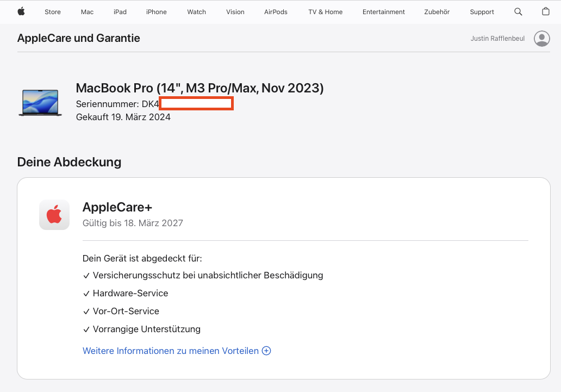The height and width of the screenshot is (392, 561).
Task: Open the search magnifier icon
Action: coord(518,12)
